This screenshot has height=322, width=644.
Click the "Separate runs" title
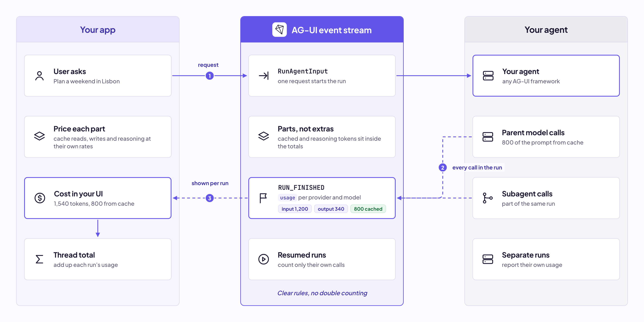tap(525, 255)
